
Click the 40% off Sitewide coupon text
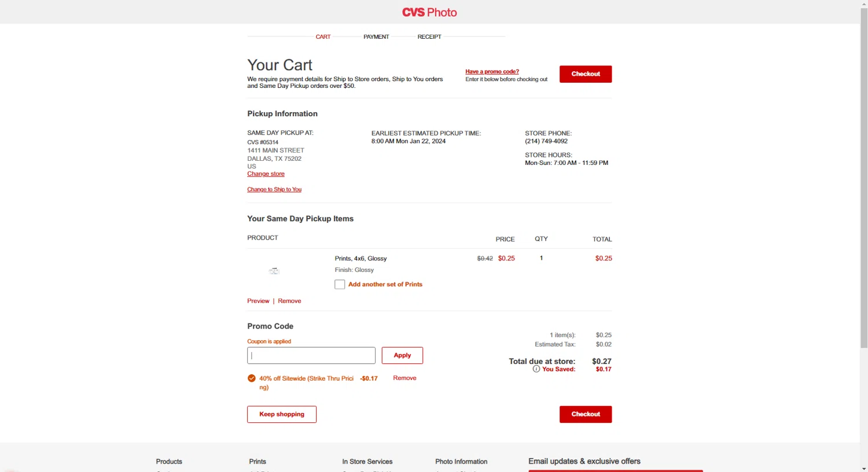[306, 382]
